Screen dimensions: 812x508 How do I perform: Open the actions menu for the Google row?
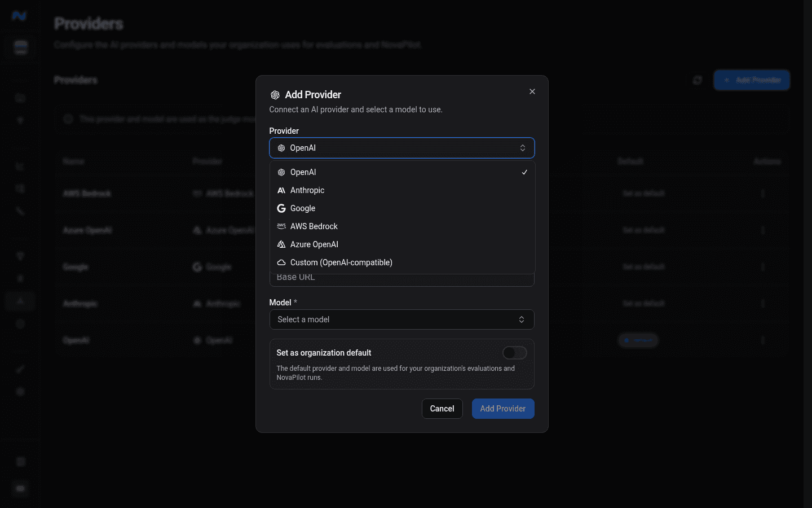(x=763, y=267)
